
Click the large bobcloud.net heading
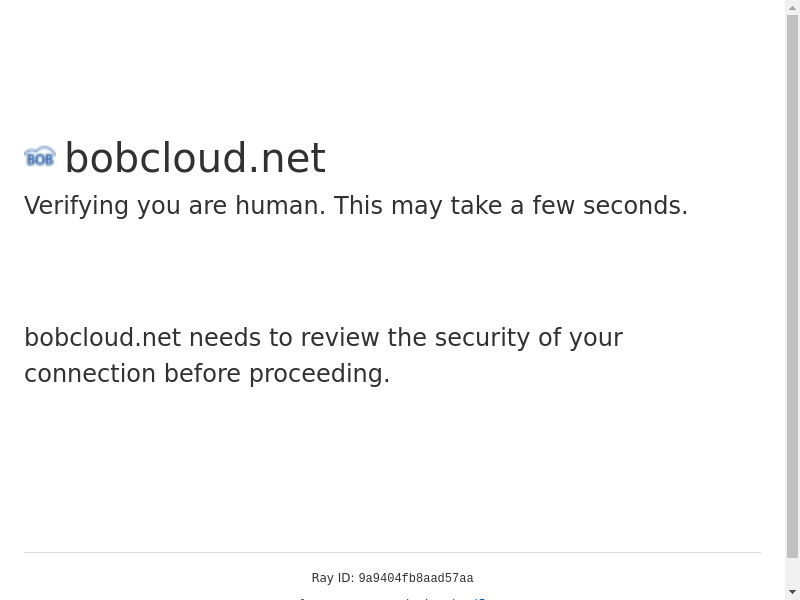tap(195, 158)
